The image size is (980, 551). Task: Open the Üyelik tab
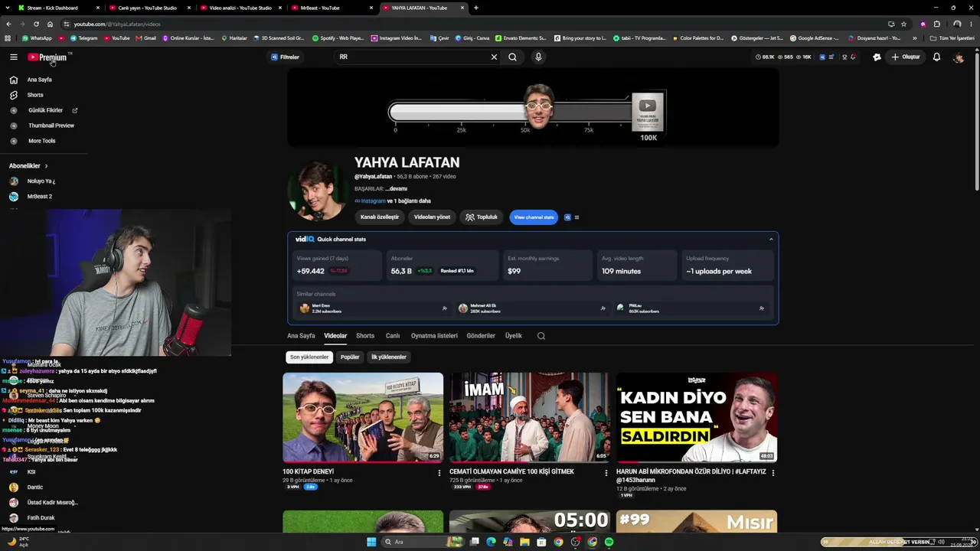(513, 336)
